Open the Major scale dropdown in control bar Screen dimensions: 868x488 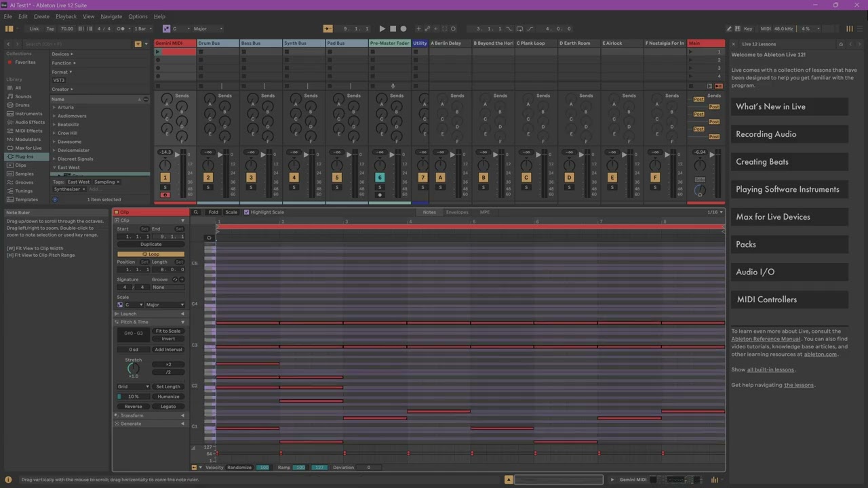point(207,28)
